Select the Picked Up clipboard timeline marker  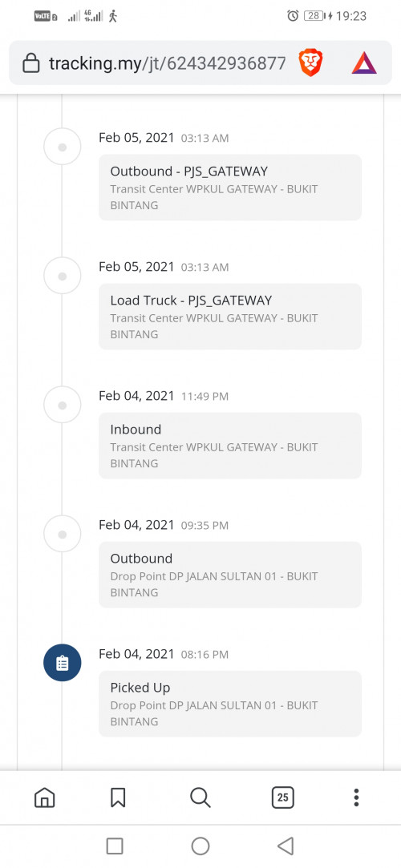tap(63, 663)
